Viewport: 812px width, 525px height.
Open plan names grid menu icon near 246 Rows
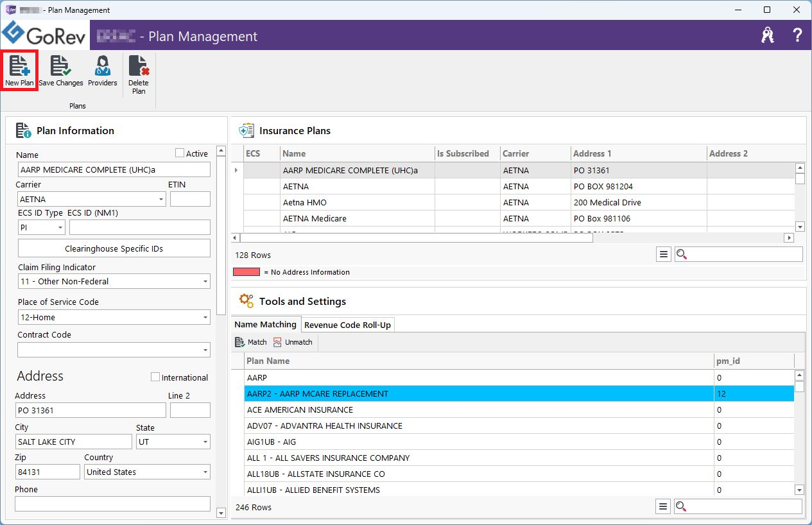pos(664,506)
